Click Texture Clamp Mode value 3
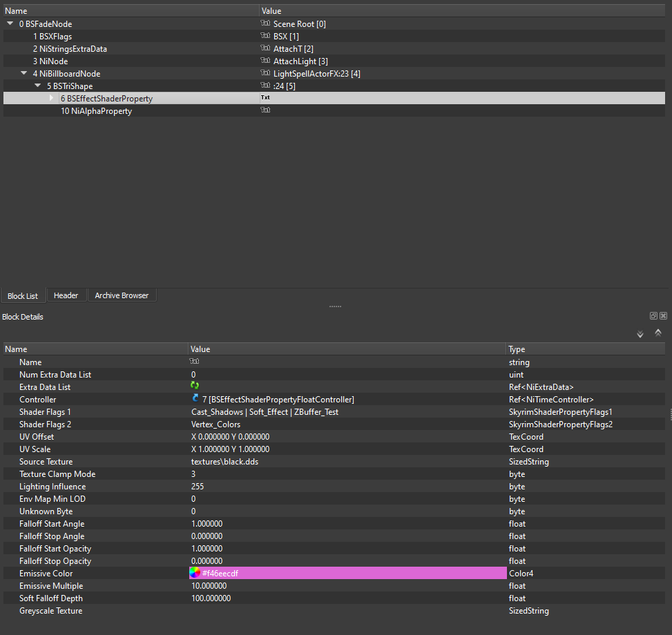The height and width of the screenshot is (635, 672). point(193,474)
